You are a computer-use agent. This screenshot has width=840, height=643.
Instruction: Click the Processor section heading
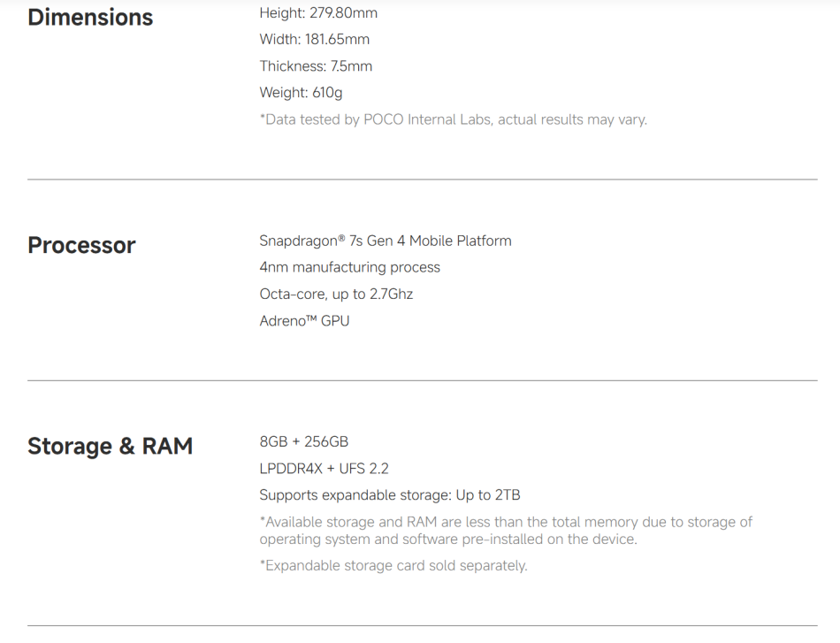click(81, 245)
